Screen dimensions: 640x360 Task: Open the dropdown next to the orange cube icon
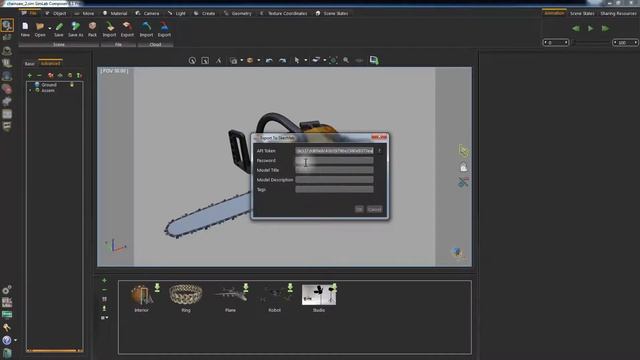[x=258, y=60]
